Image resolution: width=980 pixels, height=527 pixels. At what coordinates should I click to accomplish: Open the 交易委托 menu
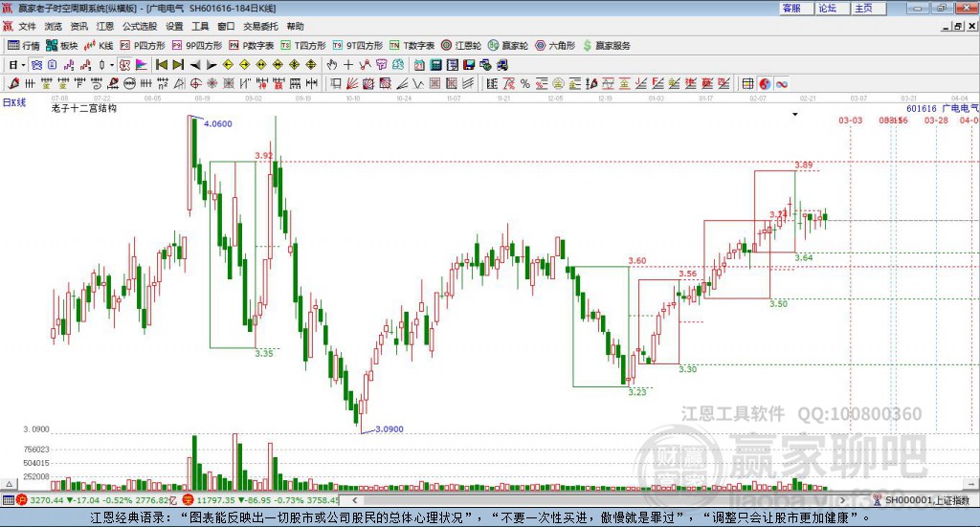tap(260, 26)
